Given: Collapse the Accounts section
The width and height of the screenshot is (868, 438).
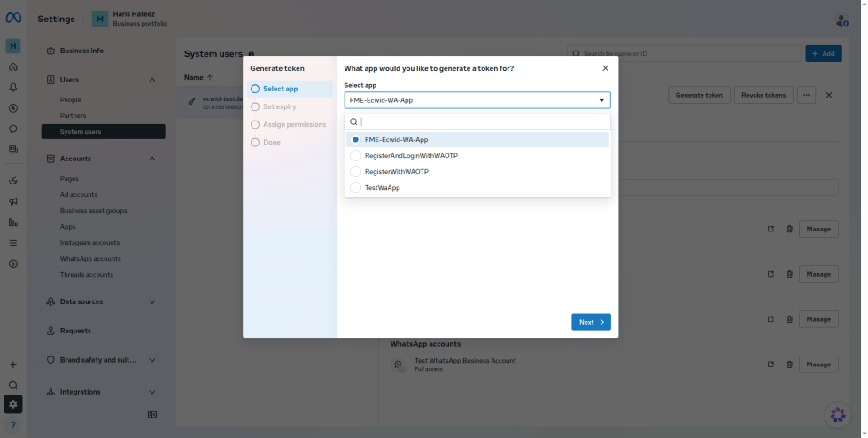Looking at the screenshot, I should point(152,159).
